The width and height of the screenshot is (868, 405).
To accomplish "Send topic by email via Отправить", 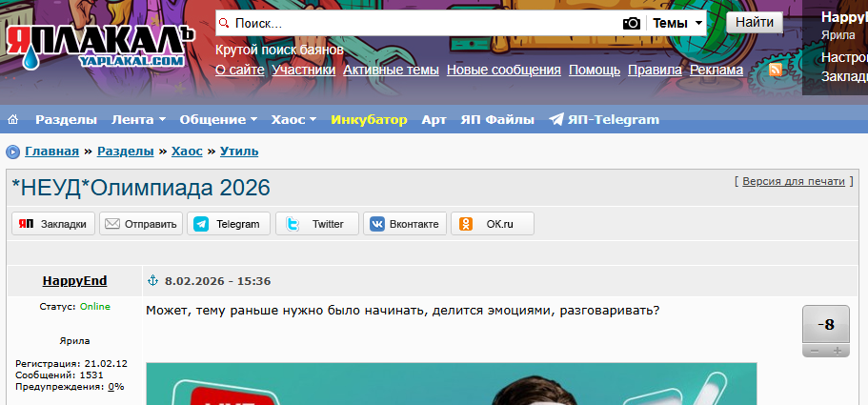I will [x=141, y=224].
